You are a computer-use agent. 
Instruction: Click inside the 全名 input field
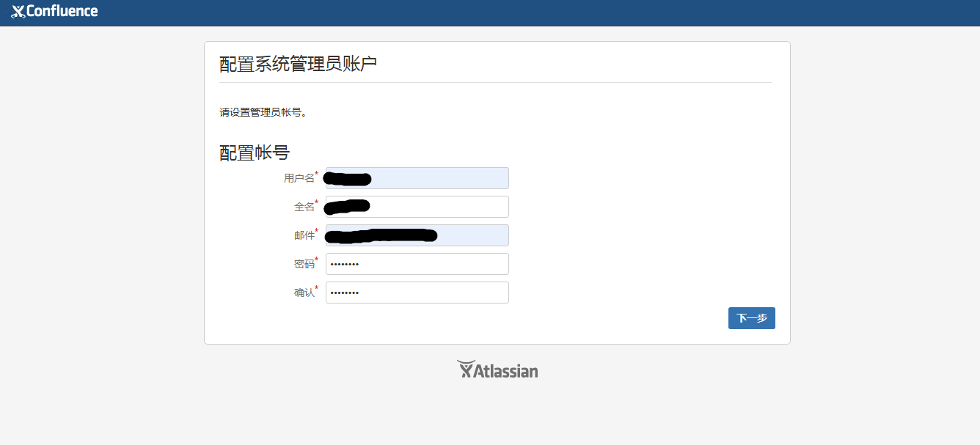coord(417,206)
